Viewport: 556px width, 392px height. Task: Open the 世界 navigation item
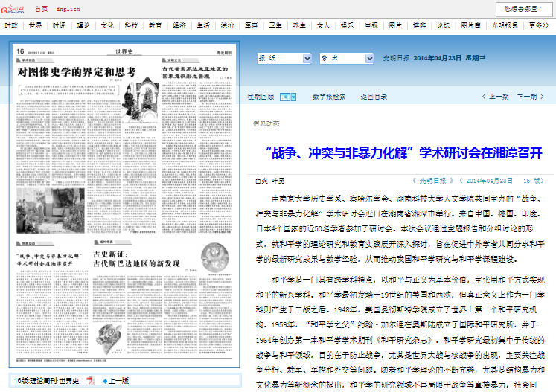(35, 25)
